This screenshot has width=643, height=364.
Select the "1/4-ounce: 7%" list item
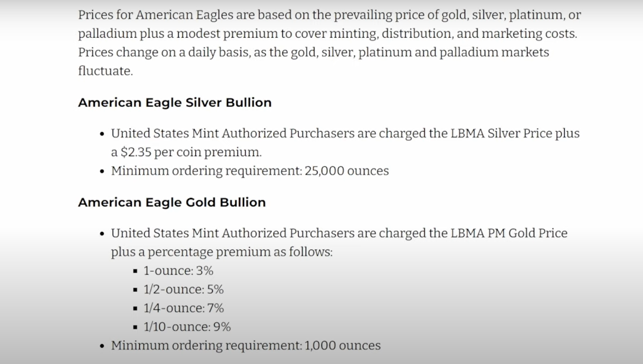(183, 308)
